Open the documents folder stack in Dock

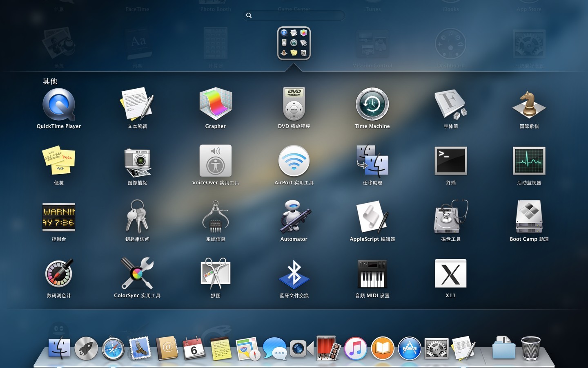(x=504, y=348)
